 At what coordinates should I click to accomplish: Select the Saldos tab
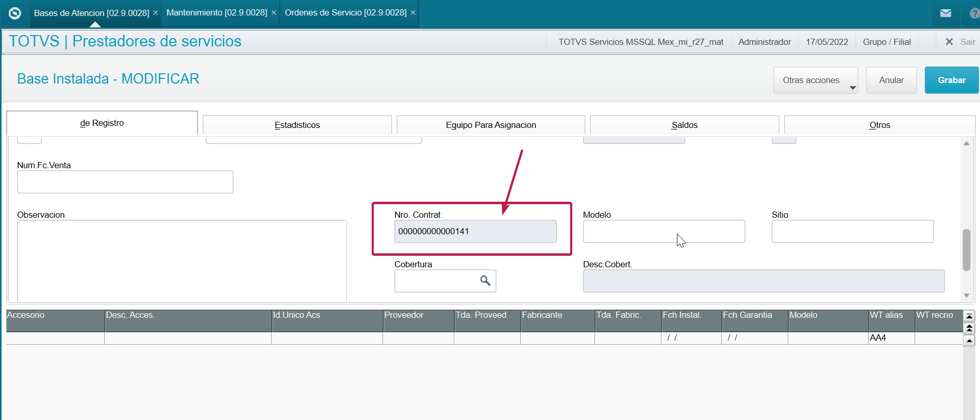point(685,125)
